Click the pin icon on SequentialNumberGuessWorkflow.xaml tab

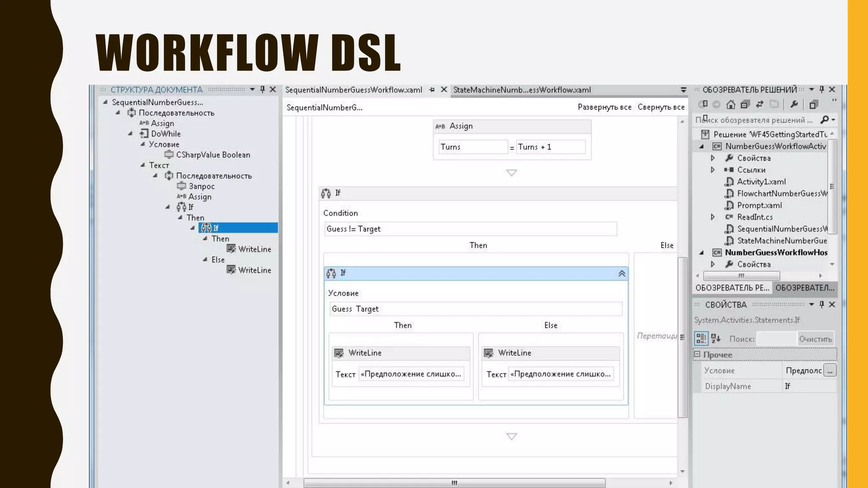(x=431, y=90)
